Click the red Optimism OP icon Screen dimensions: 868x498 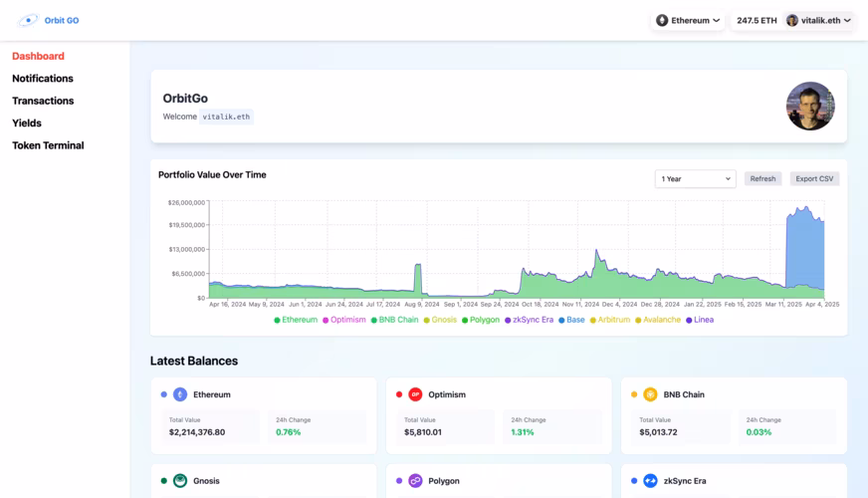[415, 394]
